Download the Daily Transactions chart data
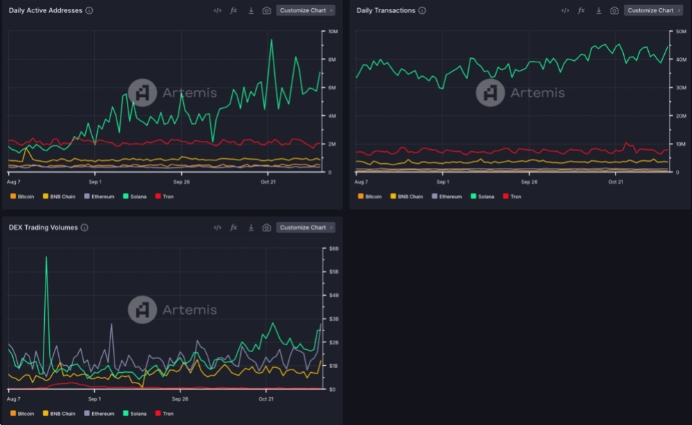Screen dimensions: 692x425 (x=598, y=11)
